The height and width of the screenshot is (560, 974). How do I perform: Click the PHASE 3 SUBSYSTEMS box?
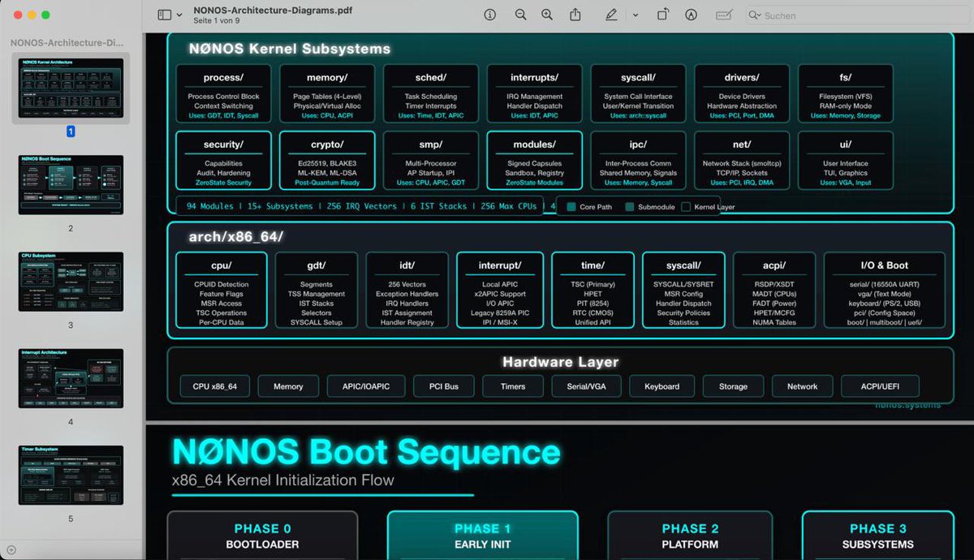(x=877, y=536)
